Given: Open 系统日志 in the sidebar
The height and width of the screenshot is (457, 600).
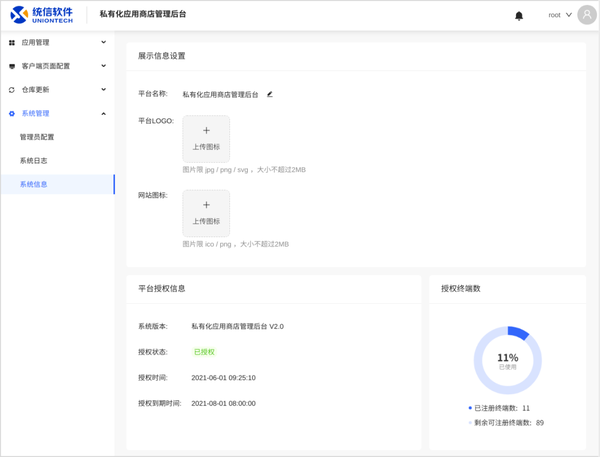Looking at the screenshot, I should click(33, 161).
